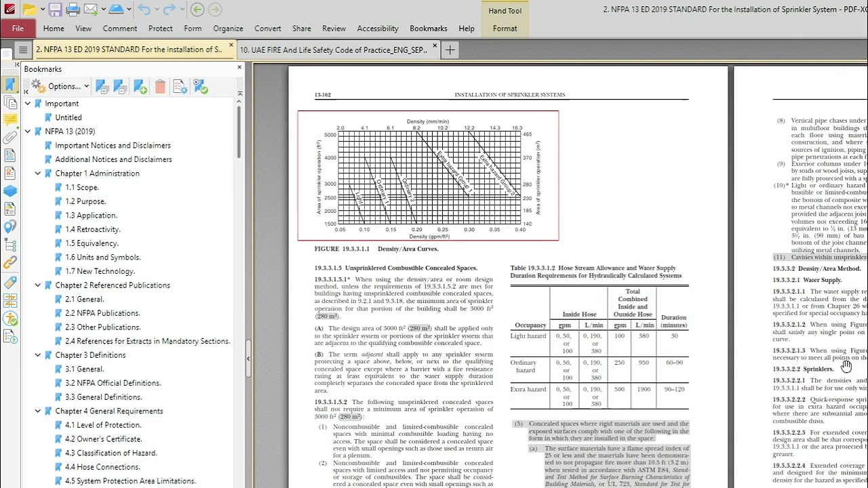
Task: Collapse the Chapter 3 Definitions node
Action: point(38,355)
